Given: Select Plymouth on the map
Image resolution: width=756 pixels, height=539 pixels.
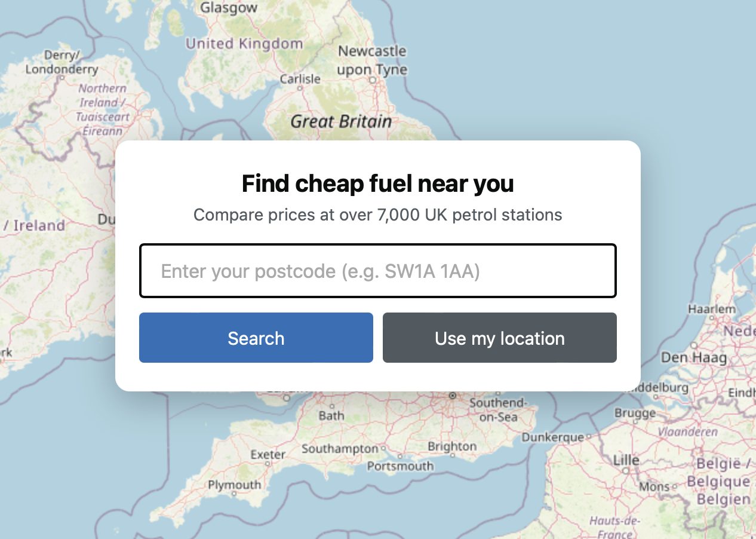Looking at the screenshot, I should click(x=233, y=485).
